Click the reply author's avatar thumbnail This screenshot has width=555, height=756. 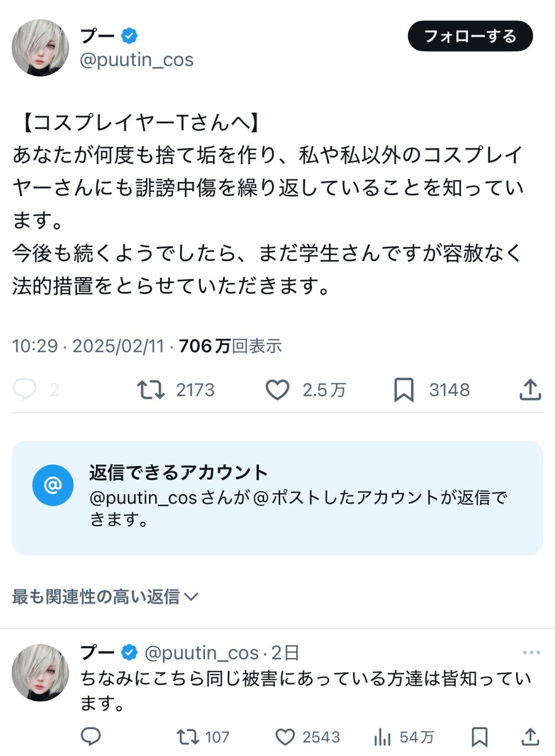pos(40,673)
